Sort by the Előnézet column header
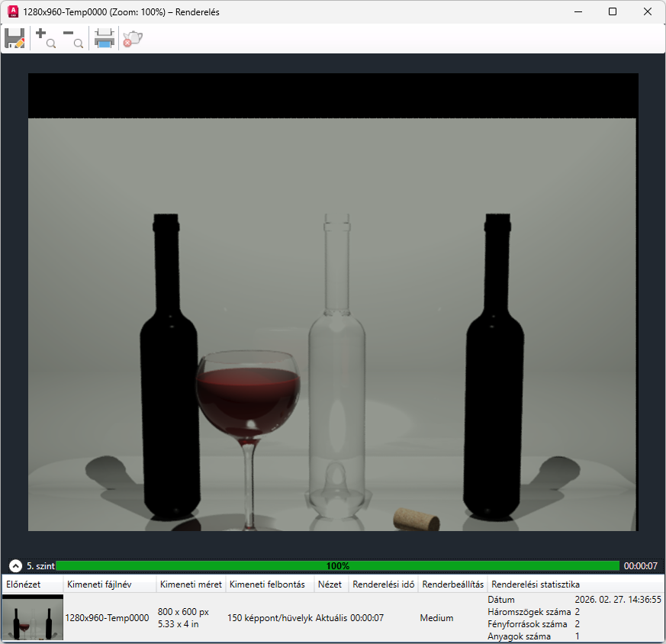This screenshot has width=666, height=644. pyautogui.click(x=22, y=584)
